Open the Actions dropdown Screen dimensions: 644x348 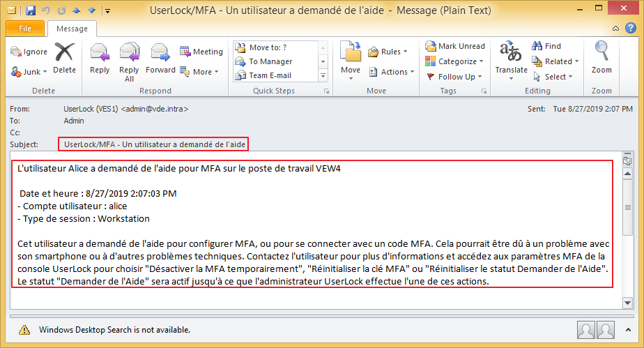[x=391, y=72]
